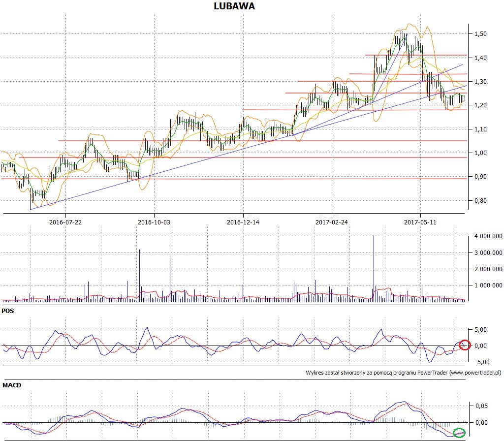
Task: Click the 4 000 000 volume label
Action: 488,236
